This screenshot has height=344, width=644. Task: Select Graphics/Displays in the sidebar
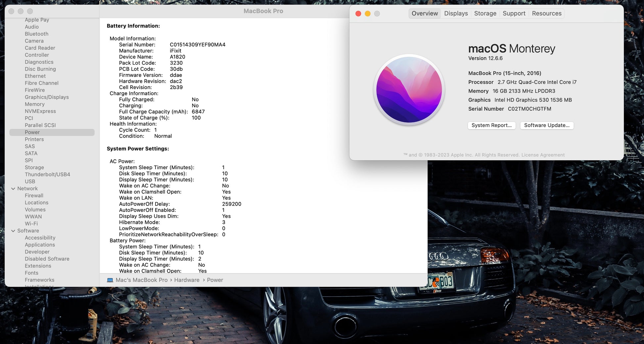click(x=47, y=97)
